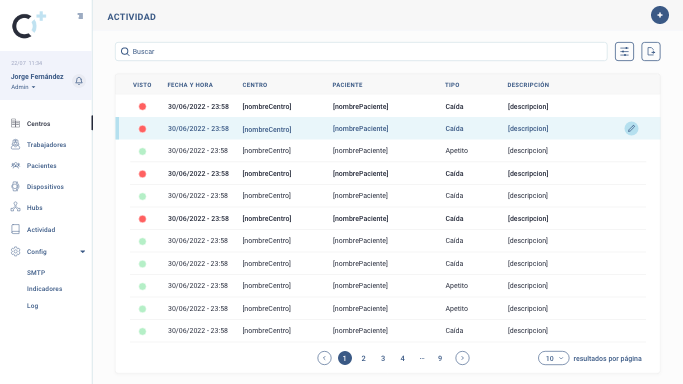
Task: Toggle green dot of first Apetito row
Action: pos(142,152)
